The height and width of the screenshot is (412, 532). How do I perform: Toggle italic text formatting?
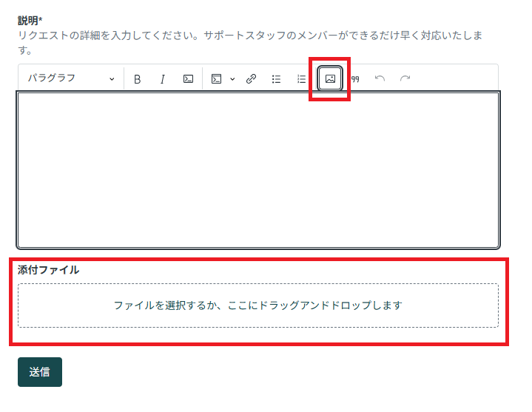click(x=163, y=79)
